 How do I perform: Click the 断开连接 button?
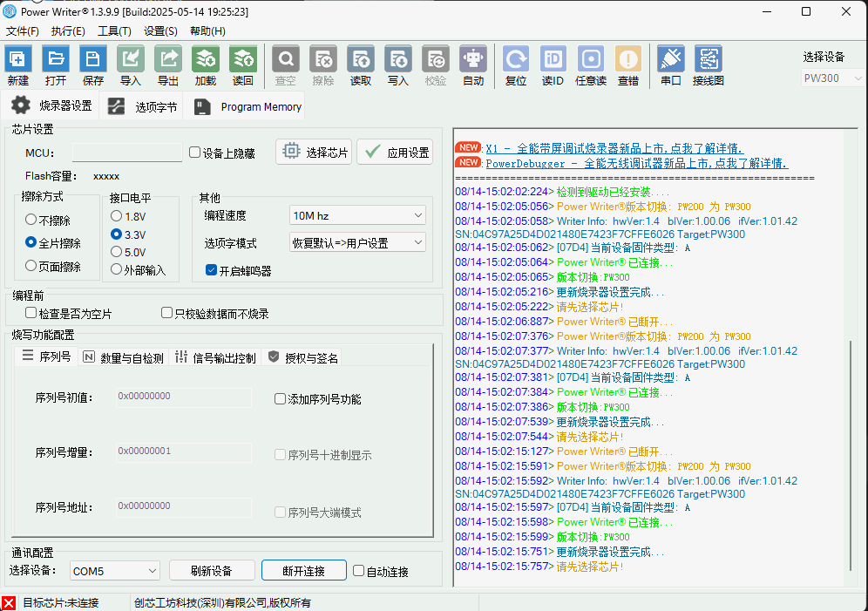[304, 570]
